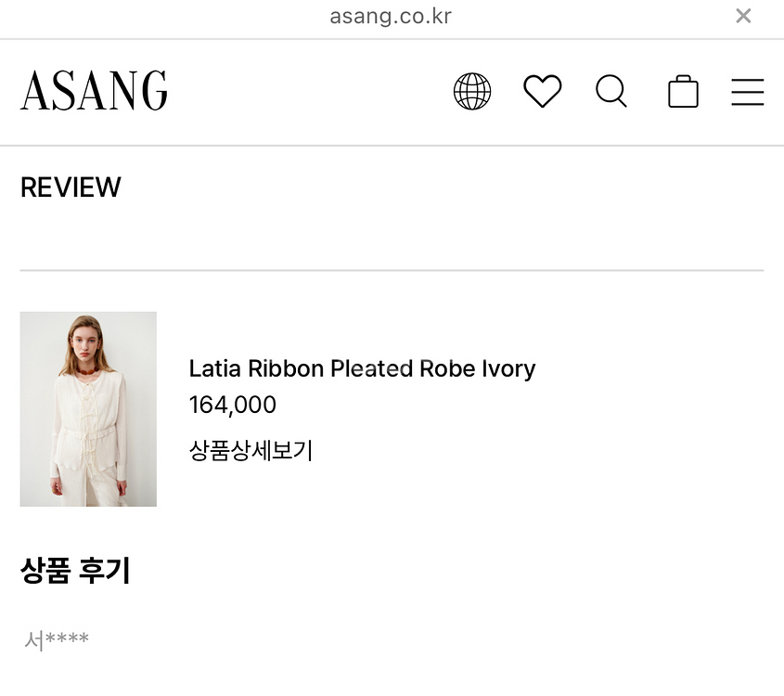The width and height of the screenshot is (784, 696).
Task: Click the search magnifier icon
Action: coord(610,91)
